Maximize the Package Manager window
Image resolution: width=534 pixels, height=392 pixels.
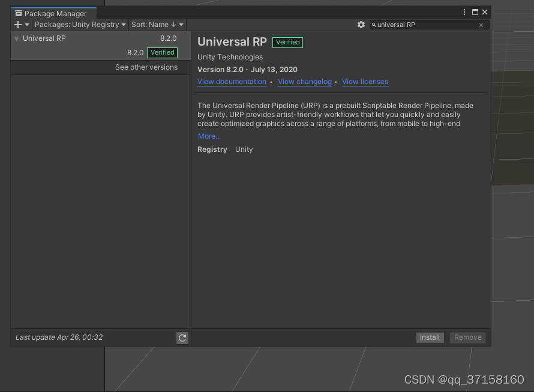click(475, 12)
